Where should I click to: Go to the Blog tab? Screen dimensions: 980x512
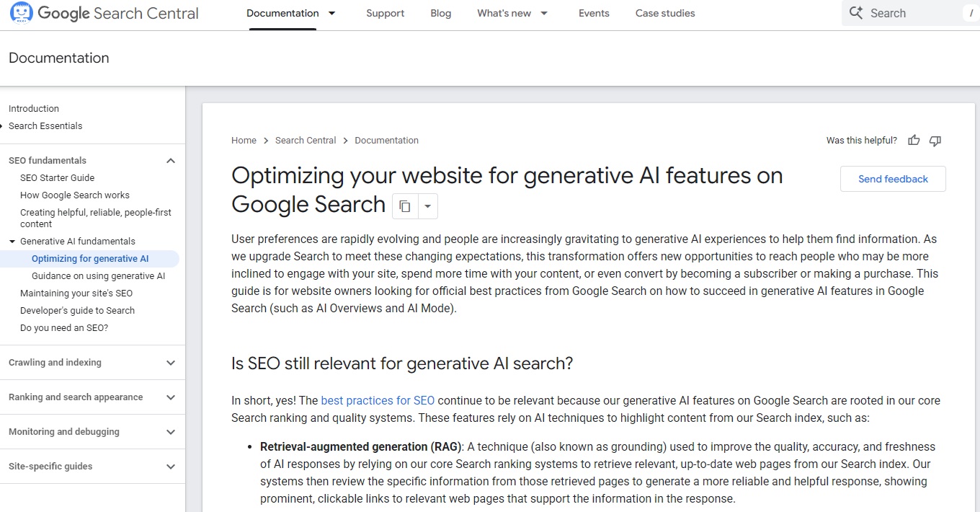440,13
